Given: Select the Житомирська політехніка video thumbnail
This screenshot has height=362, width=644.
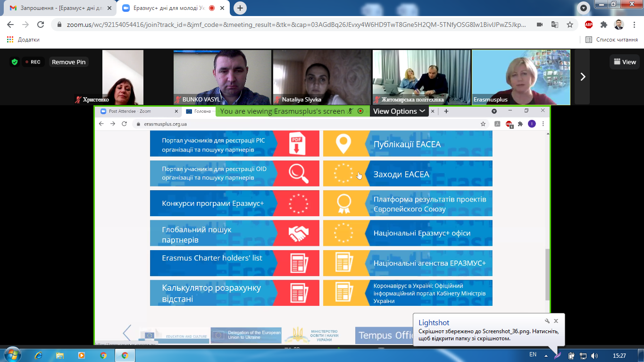Looking at the screenshot, I should tap(421, 77).
